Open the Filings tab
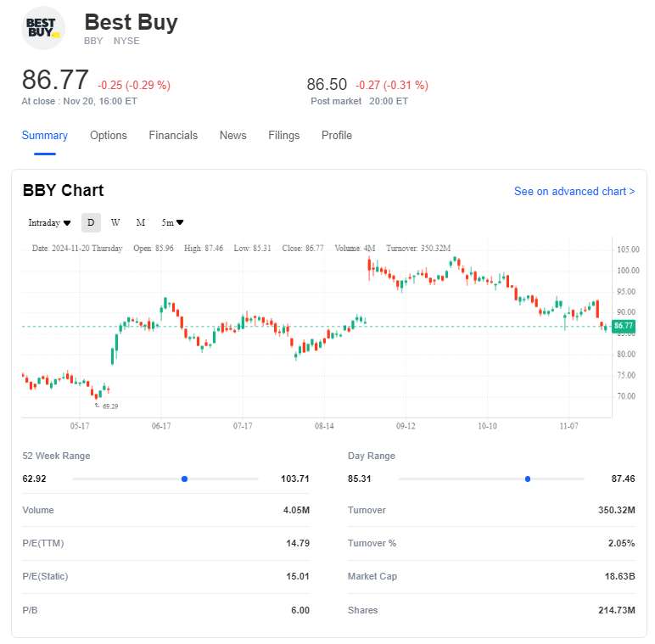 [283, 136]
